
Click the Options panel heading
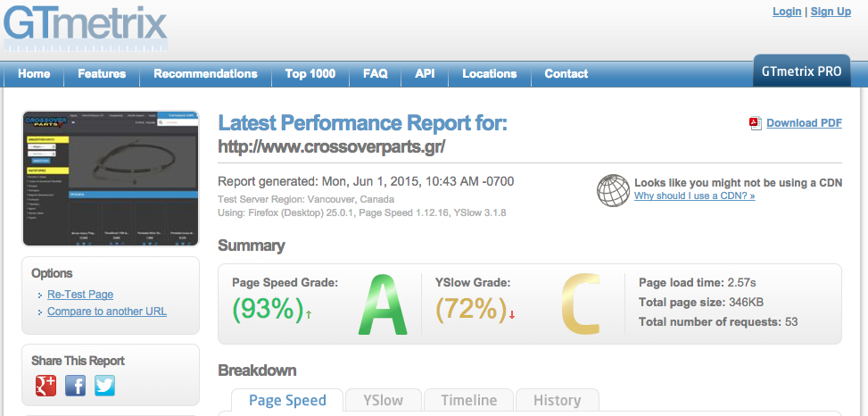[52, 273]
